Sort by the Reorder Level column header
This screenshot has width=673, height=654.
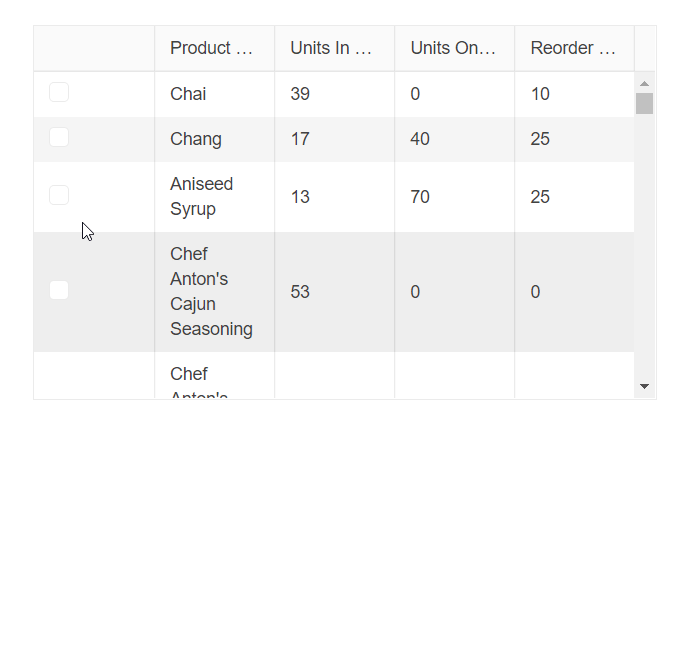[x=573, y=48]
